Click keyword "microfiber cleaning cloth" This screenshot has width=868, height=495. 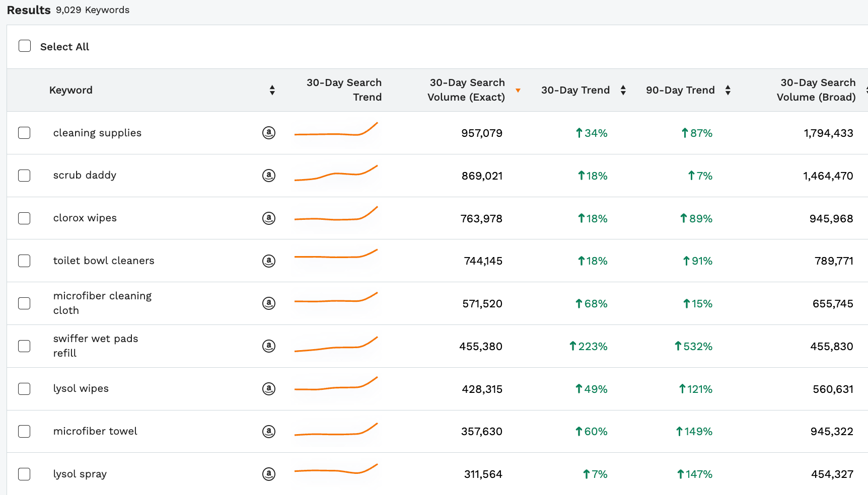(102, 303)
